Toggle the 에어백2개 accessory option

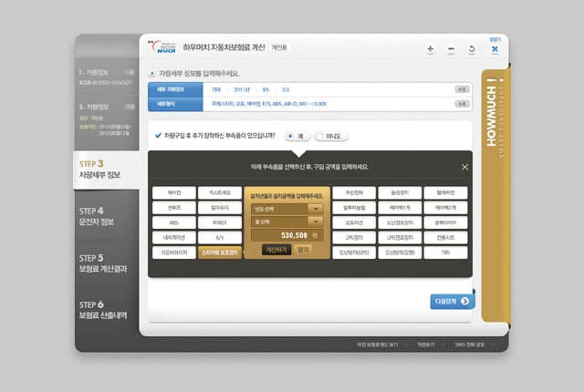tap(445, 208)
